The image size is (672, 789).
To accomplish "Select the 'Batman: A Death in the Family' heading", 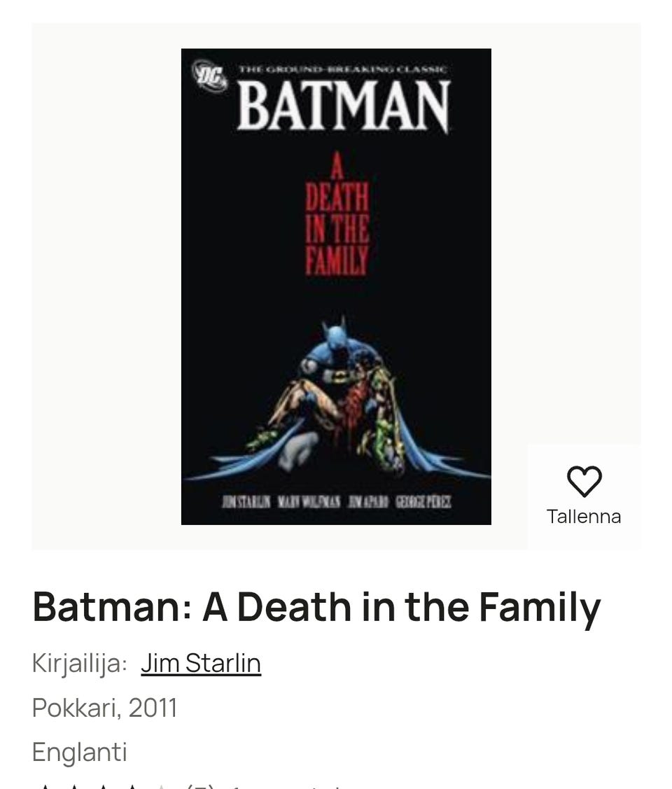I will click(x=316, y=607).
